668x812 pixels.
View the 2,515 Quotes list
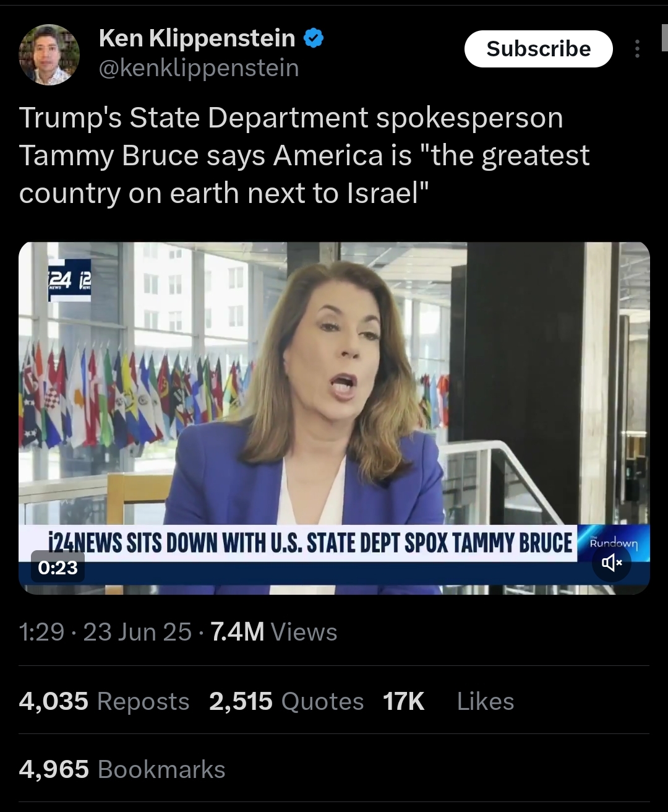coord(286,701)
